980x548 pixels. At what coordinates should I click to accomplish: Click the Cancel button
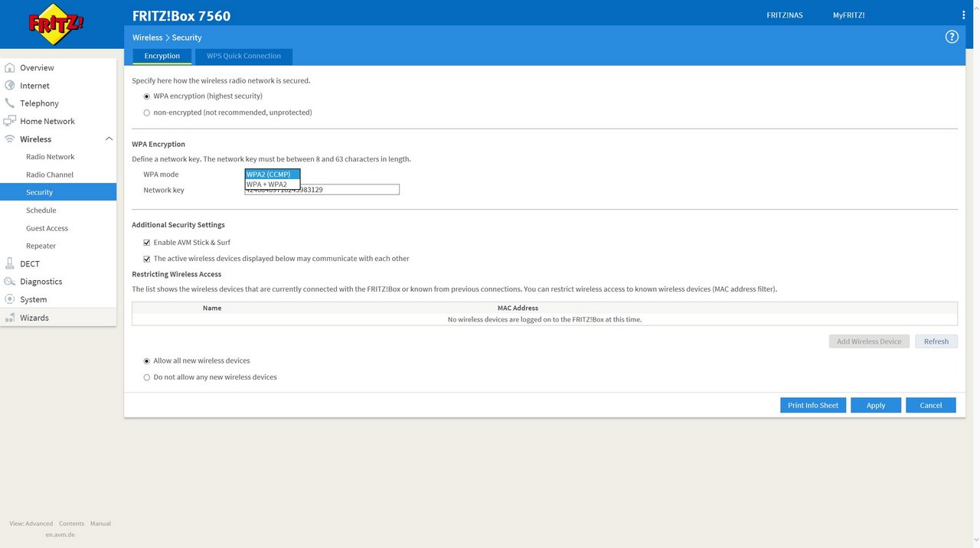click(931, 406)
